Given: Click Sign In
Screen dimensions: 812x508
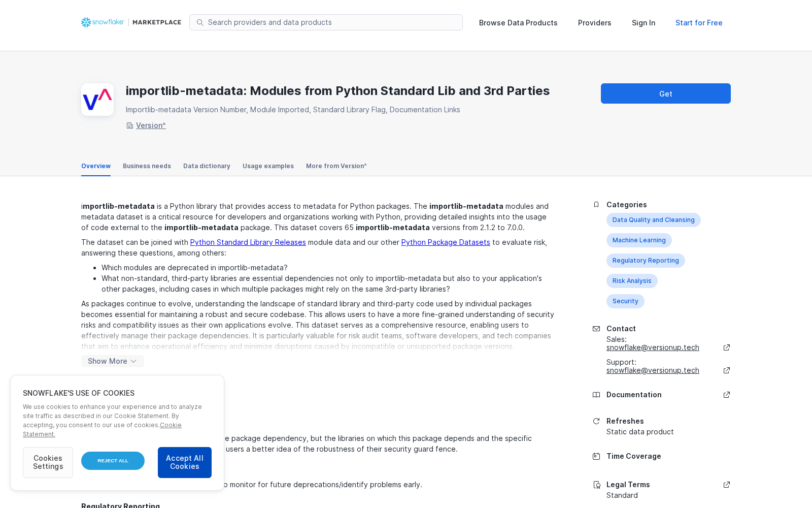Looking at the screenshot, I should click(644, 23).
